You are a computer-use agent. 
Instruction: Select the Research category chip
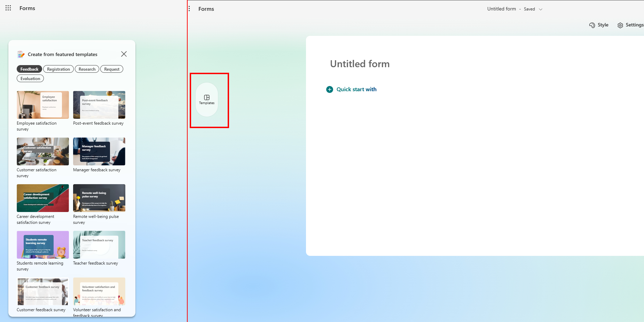tap(87, 69)
